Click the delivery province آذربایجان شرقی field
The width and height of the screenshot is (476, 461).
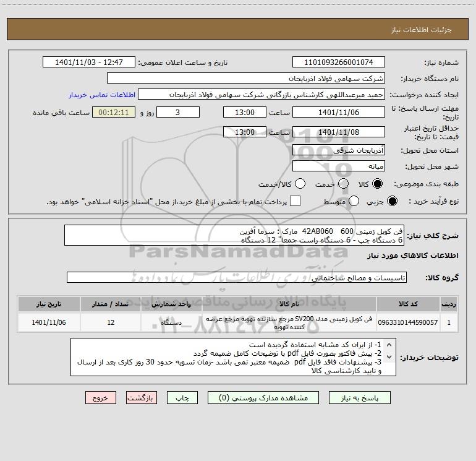tap(339, 150)
